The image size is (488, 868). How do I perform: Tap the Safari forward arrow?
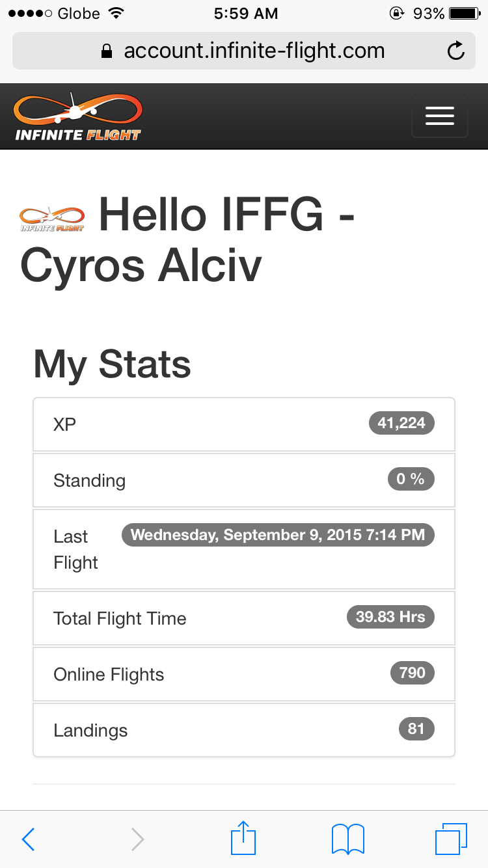point(137,839)
